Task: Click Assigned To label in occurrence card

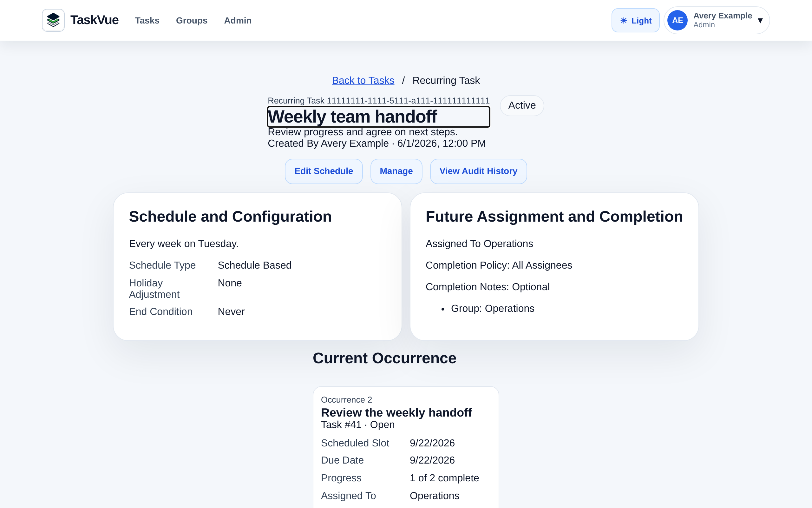Action: 348,496
